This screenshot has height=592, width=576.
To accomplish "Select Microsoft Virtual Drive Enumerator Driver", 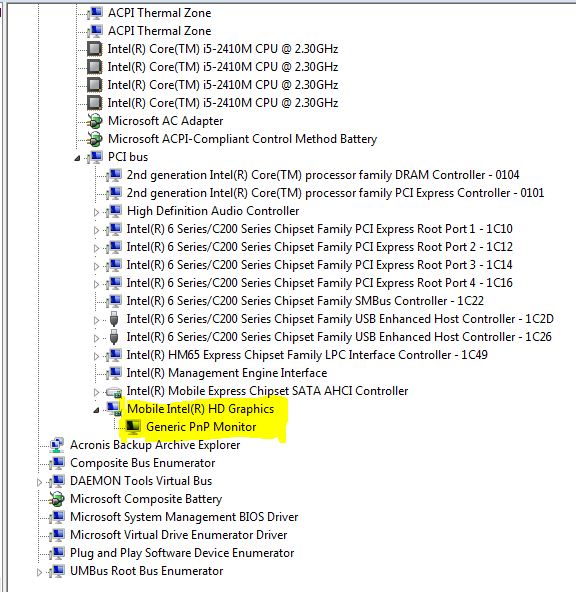I will point(179,535).
